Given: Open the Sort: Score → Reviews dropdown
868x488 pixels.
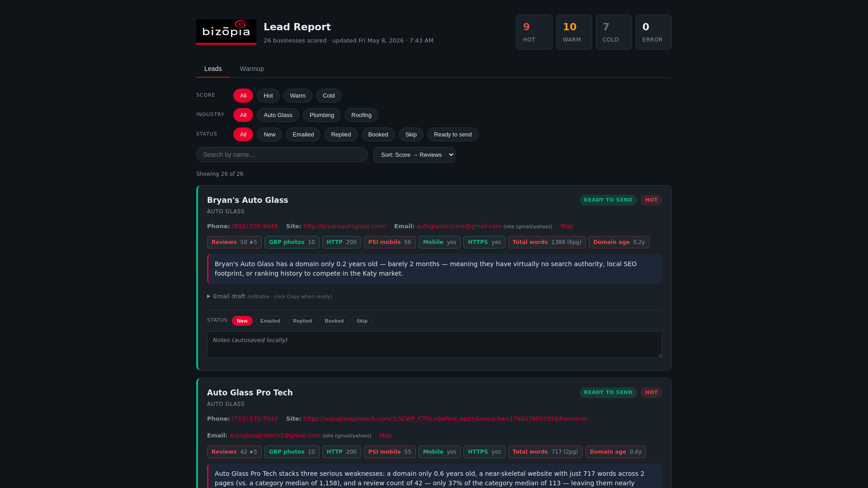Looking at the screenshot, I should (x=414, y=155).
